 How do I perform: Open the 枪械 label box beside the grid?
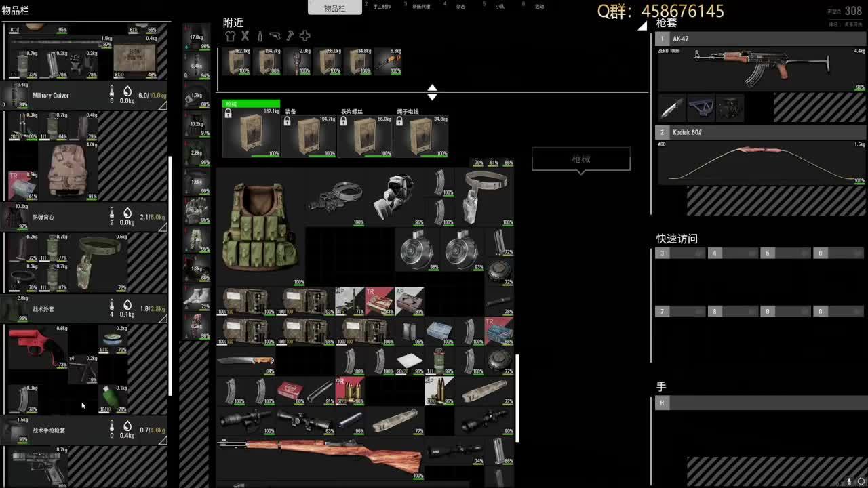(581, 159)
